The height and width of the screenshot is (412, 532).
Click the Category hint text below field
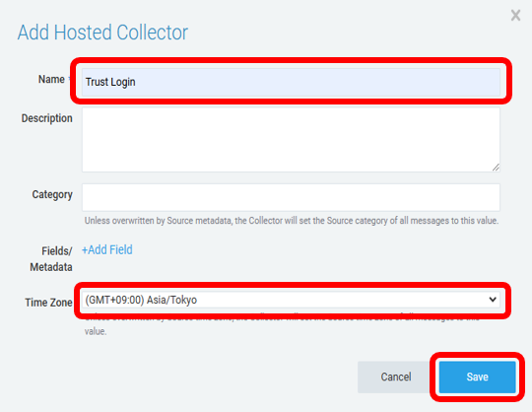tap(292, 221)
